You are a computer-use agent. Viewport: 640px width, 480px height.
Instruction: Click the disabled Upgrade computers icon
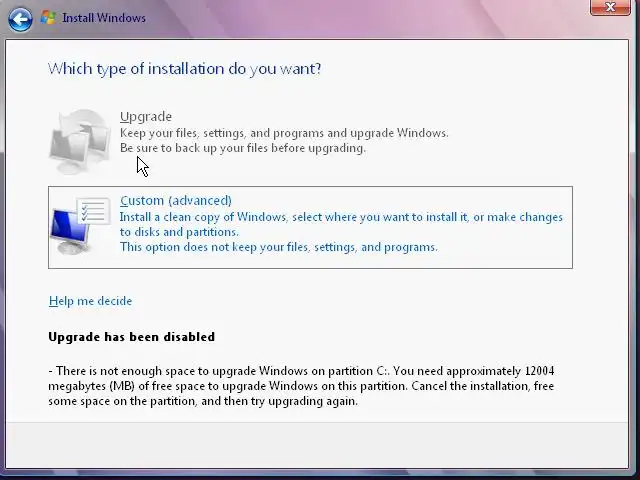80,141
